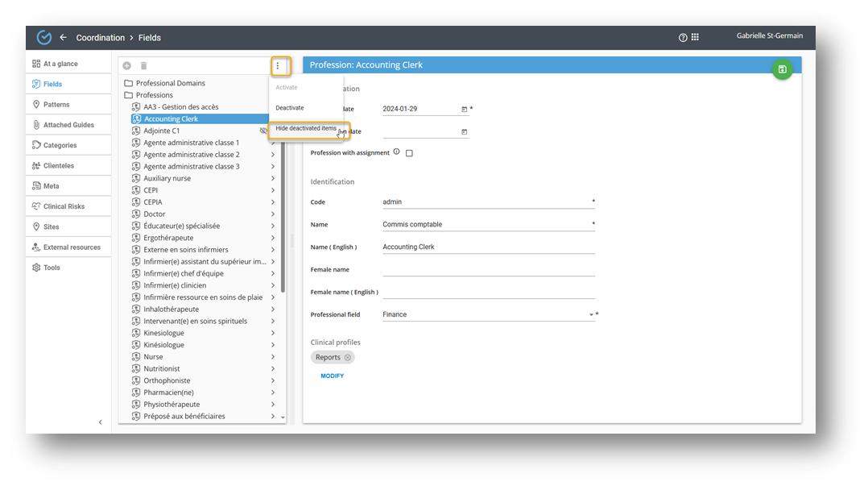Select Hide deactivated items menu option

(306, 129)
